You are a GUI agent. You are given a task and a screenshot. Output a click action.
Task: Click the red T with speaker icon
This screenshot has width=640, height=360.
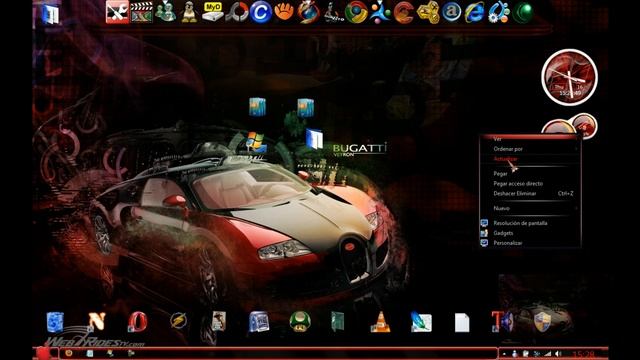[x=502, y=322]
